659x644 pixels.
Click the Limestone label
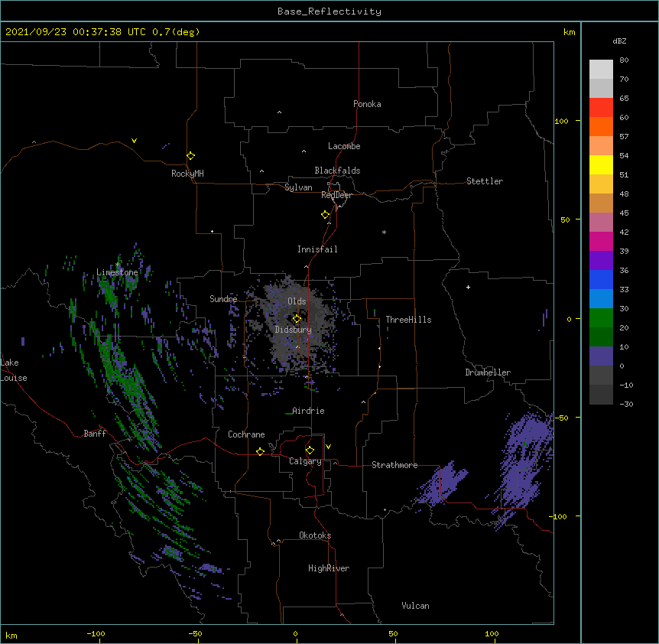tap(117, 272)
